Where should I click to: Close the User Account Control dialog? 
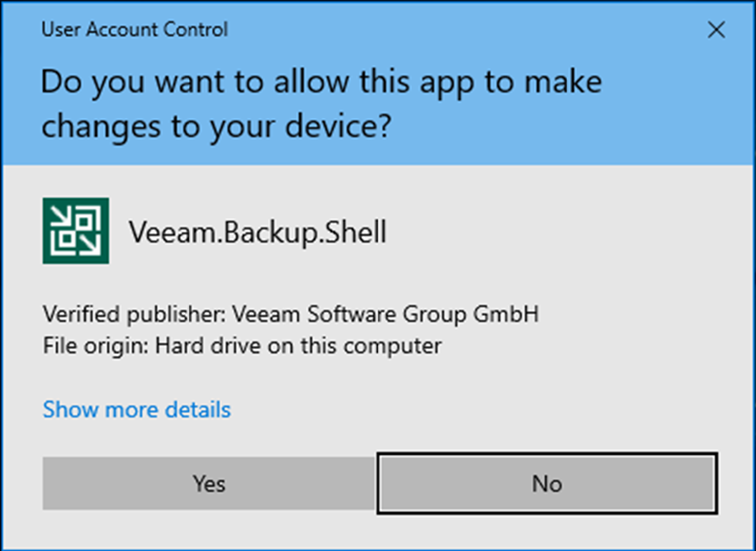click(x=716, y=30)
